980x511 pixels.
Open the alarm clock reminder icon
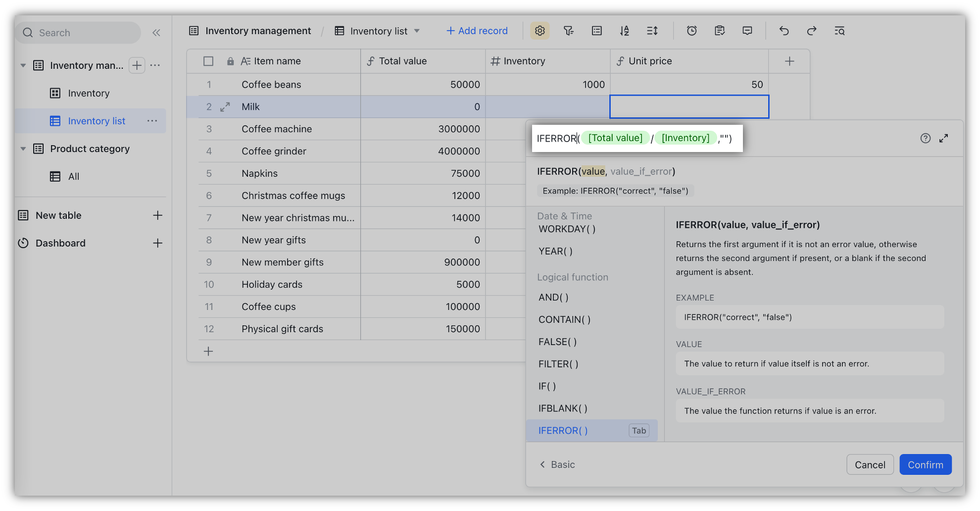[691, 31]
